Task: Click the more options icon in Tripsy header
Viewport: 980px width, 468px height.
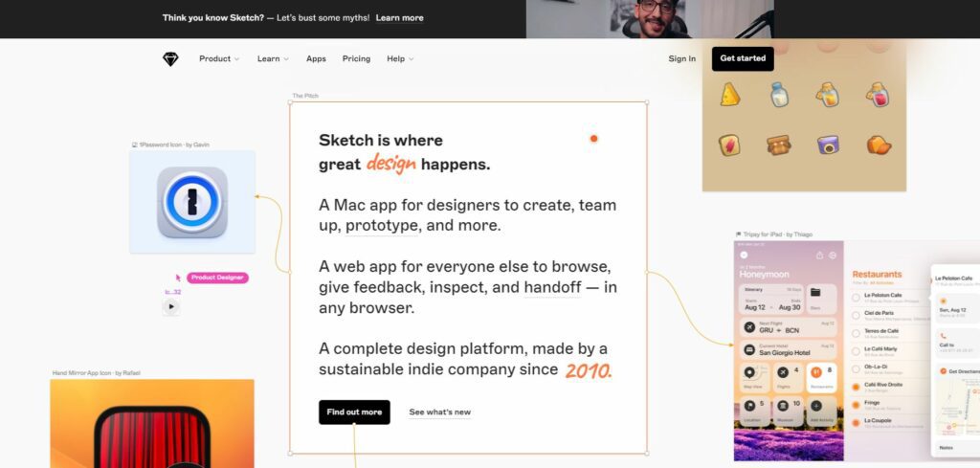Action: tap(833, 255)
